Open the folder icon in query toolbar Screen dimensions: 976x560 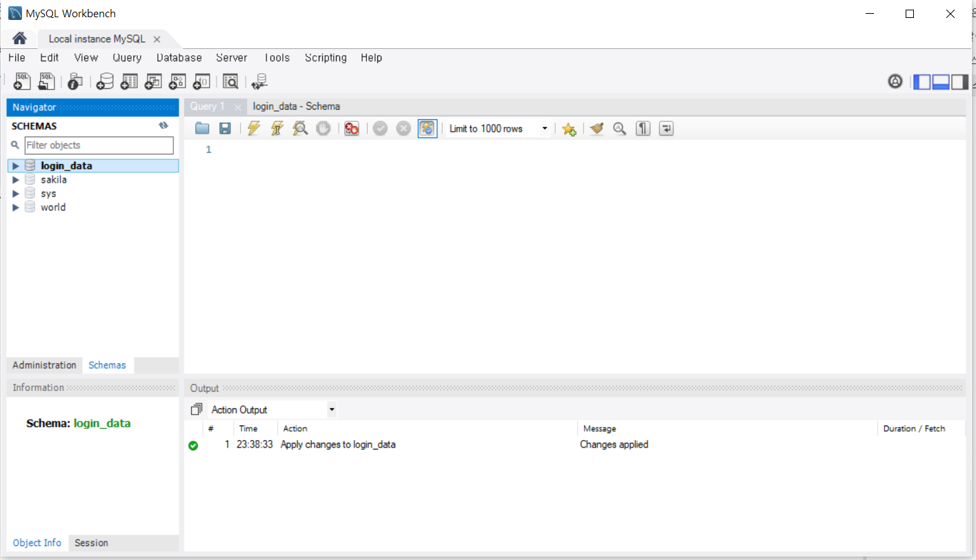202,128
